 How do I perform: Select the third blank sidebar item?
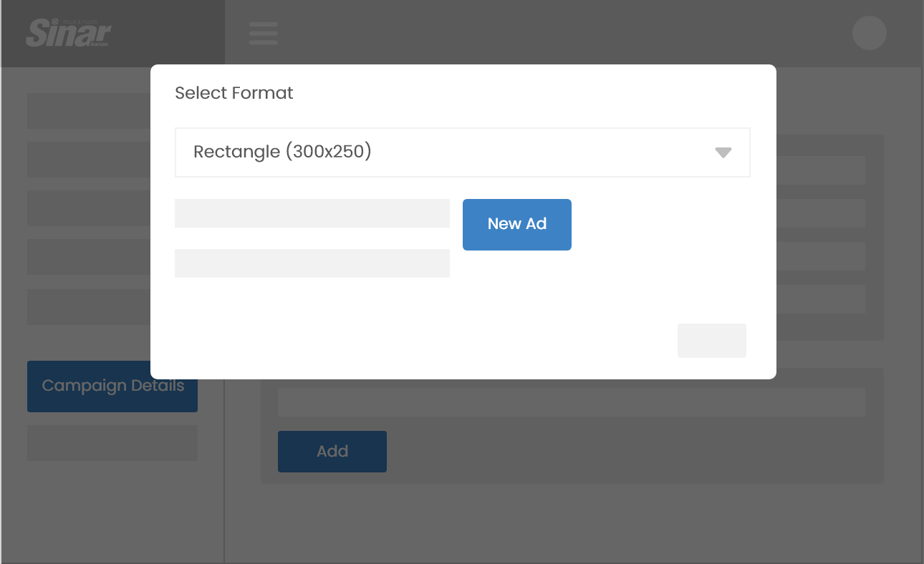[x=89, y=208]
